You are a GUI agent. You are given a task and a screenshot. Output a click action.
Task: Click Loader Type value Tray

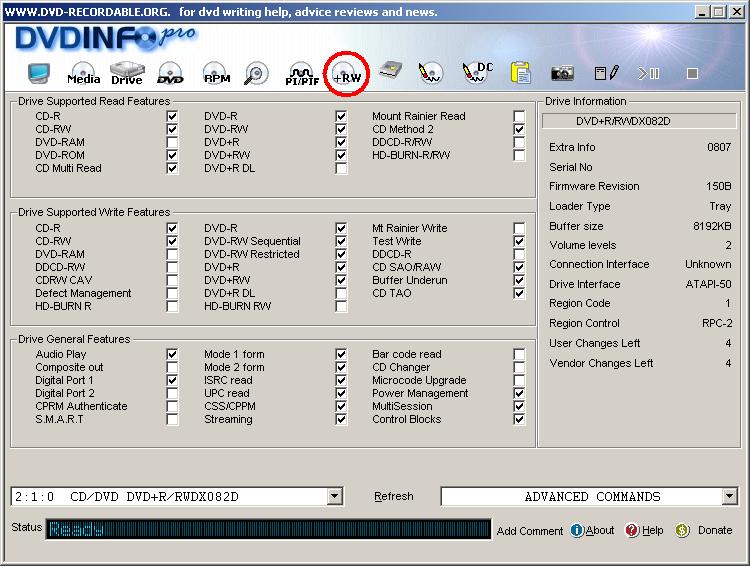coord(720,206)
